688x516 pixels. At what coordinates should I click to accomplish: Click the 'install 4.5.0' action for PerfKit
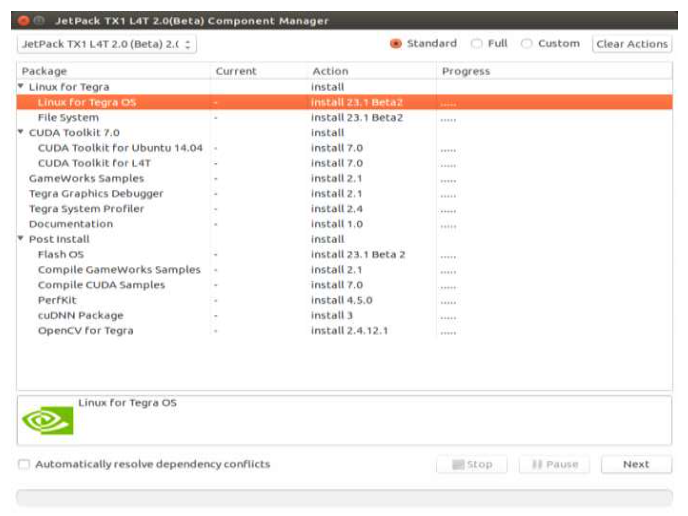point(341,300)
